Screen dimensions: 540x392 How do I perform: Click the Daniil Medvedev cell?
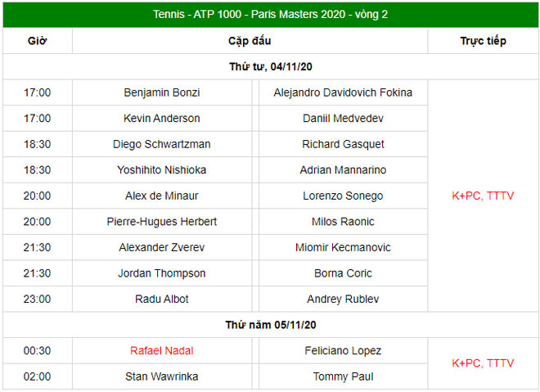(x=343, y=118)
